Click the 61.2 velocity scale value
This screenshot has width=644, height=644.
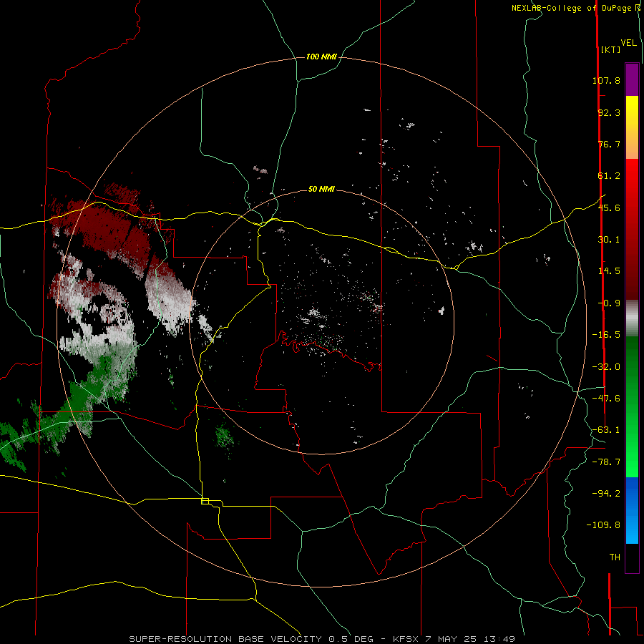609,176
